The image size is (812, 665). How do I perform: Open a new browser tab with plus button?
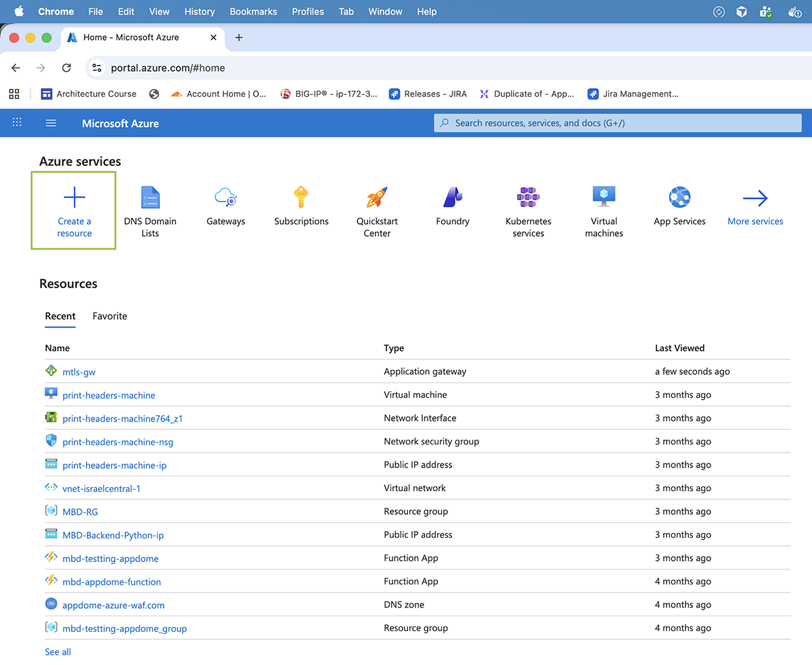point(238,38)
